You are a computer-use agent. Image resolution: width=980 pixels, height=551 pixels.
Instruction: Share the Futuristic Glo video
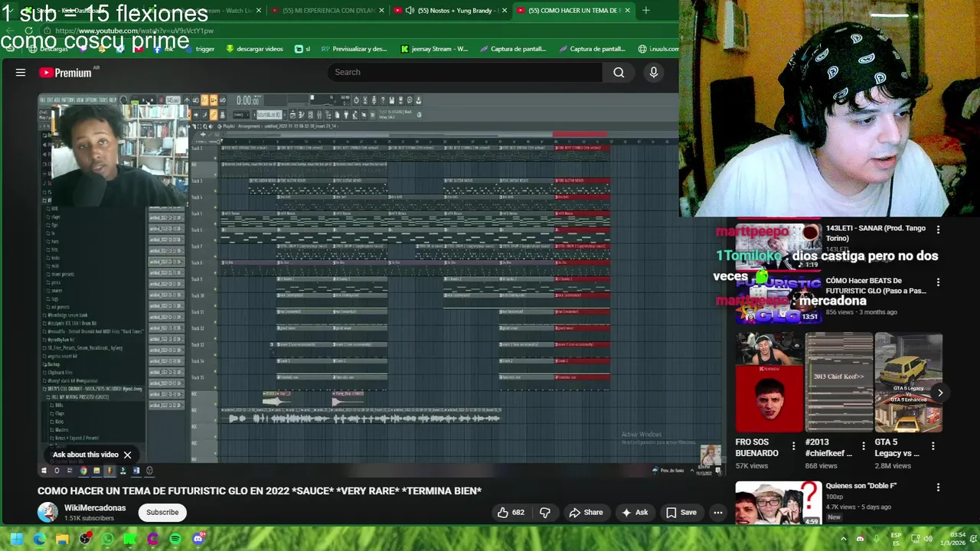pyautogui.click(x=586, y=513)
